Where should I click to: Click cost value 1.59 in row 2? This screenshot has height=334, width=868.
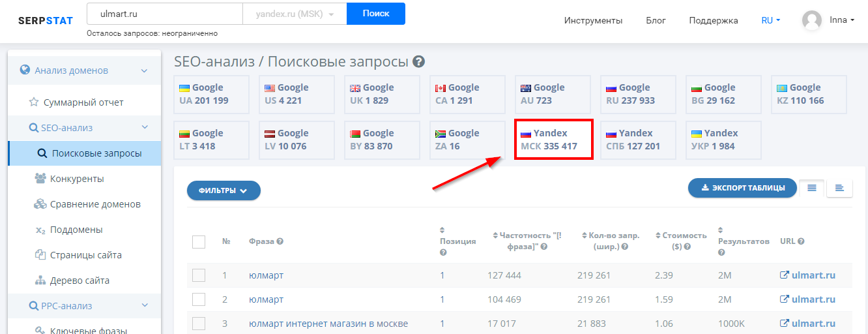click(663, 299)
